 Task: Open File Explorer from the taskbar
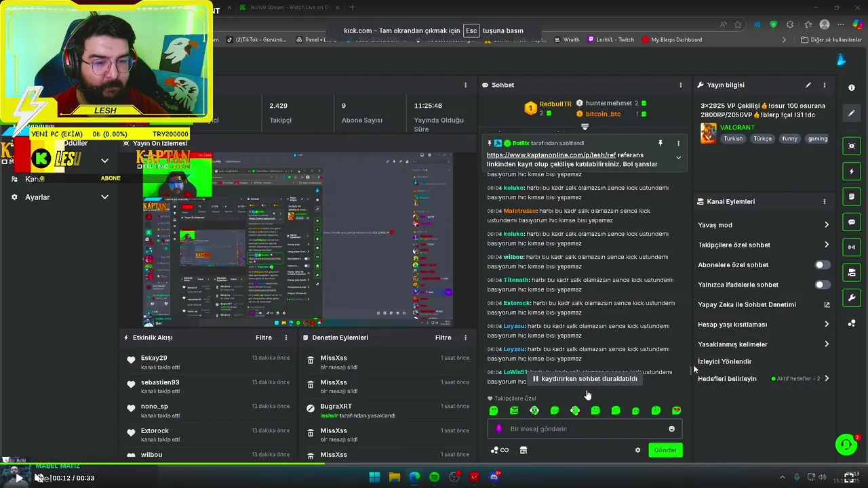(395, 477)
